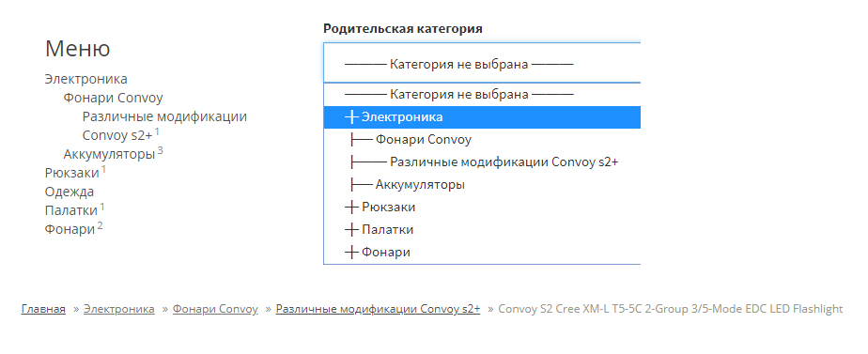The height and width of the screenshot is (354, 868).
Task: Choose Фонари Convoy in the dropdown list
Action: [482, 139]
